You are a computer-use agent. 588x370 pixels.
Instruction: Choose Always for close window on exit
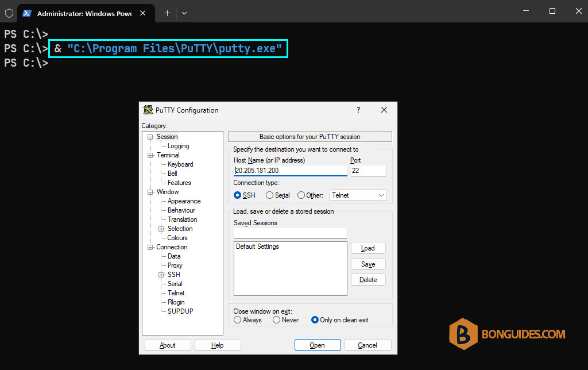point(237,319)
